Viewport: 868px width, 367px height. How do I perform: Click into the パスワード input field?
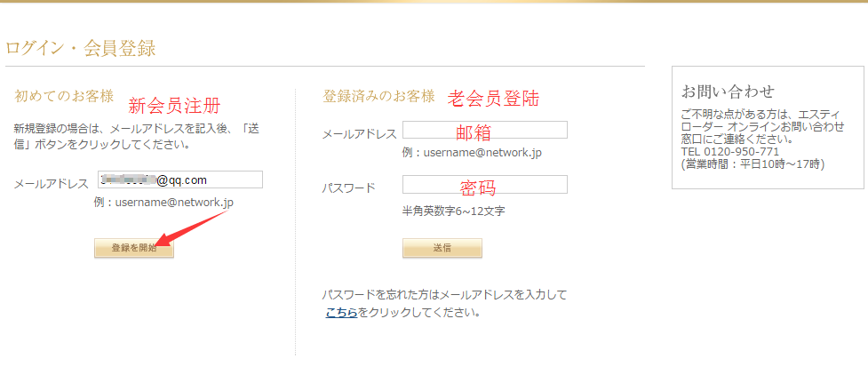(484, 185)
